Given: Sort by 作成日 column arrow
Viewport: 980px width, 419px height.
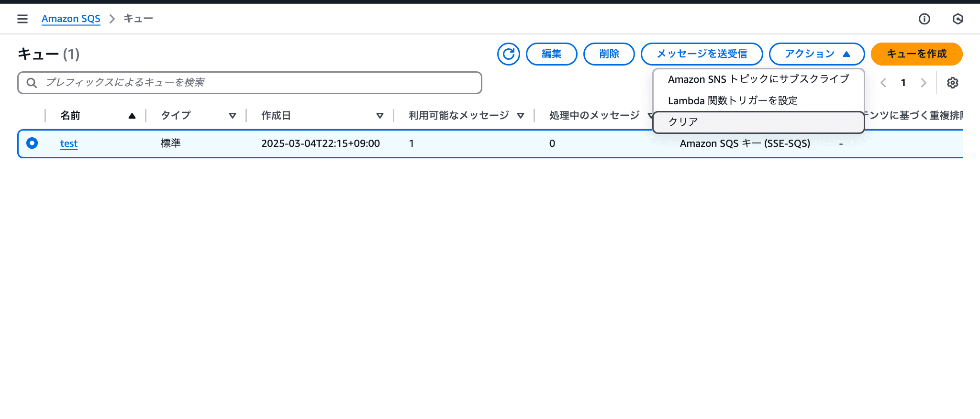Looking at the screenshot, I should (x=380, y=116).
